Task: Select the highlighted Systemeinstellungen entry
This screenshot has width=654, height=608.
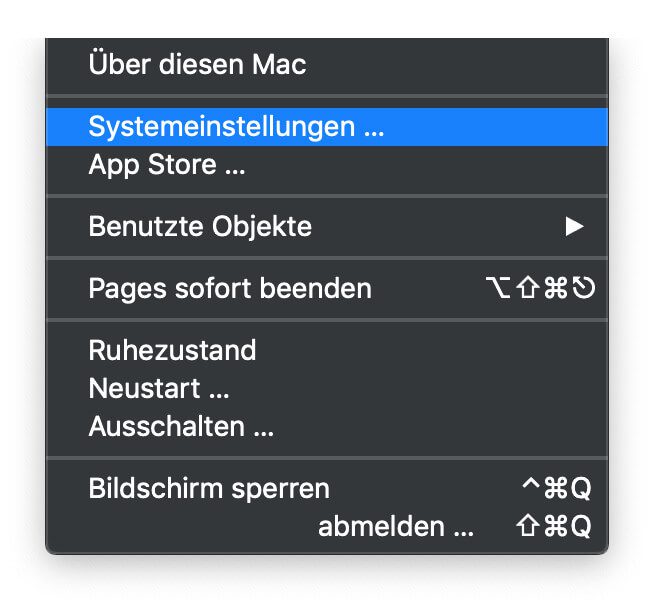Action: pyautogui.click(x=236, y=127)
